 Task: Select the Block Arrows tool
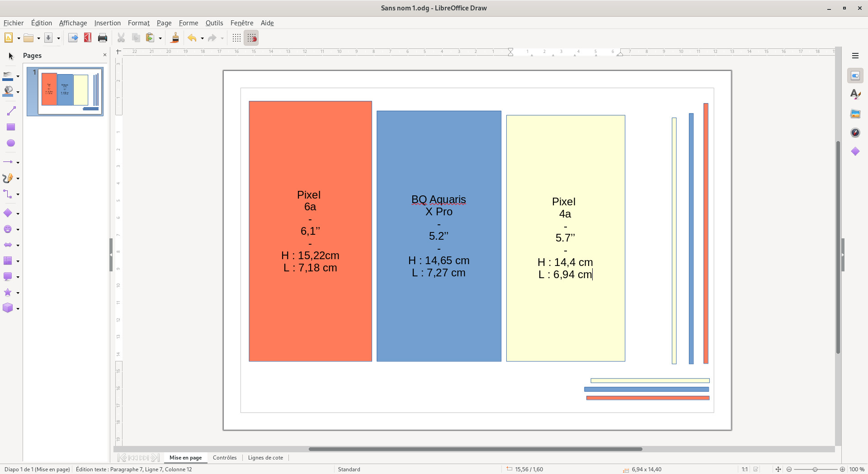click(x=8, y=245)
